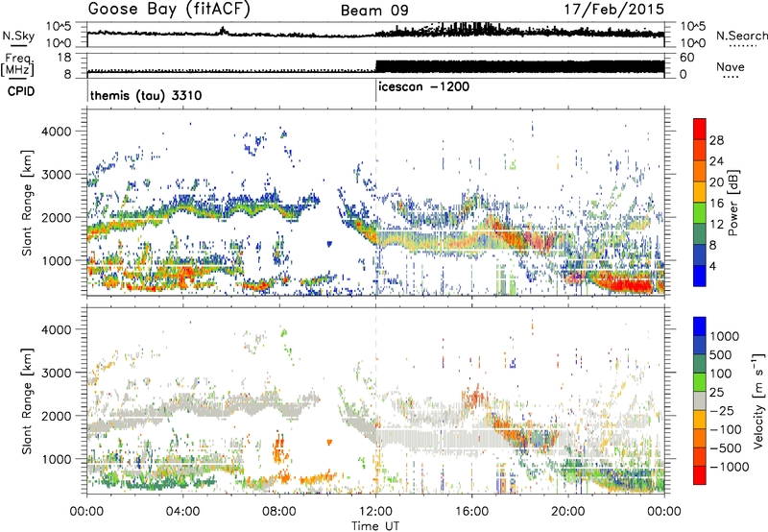This screenshot has height=532, width=768.
Task: Click the '4000' range tick of power panel
Action: 57,132
